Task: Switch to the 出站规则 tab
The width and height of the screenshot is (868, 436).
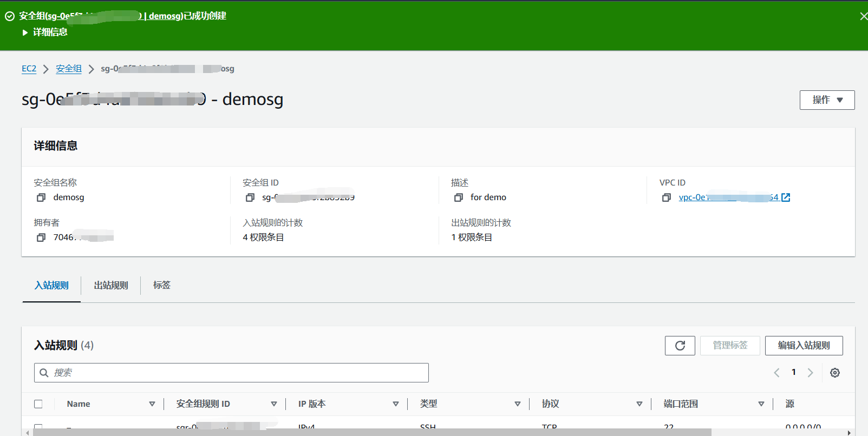Action: point(111,285)
